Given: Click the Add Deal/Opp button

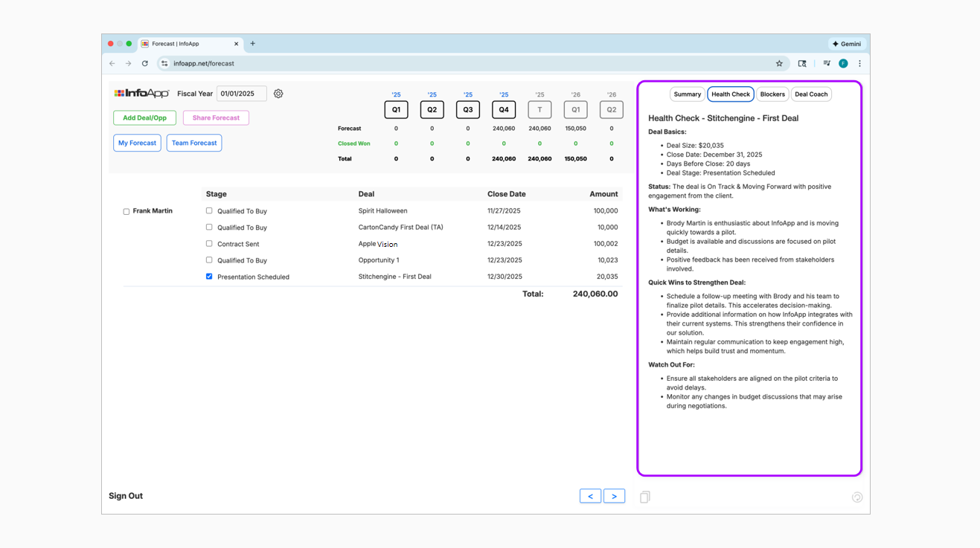Looking at the screenshot, I should pyautogui.click(x=144, y=118).
